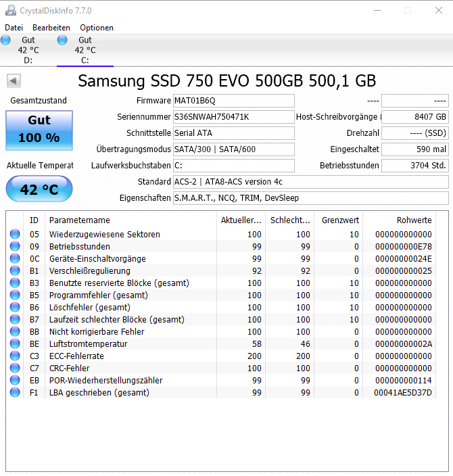Click the Firmware field MAT01B6Q
Image resolution: width=453 pixels, height=476 pixels.
[234, 101]
